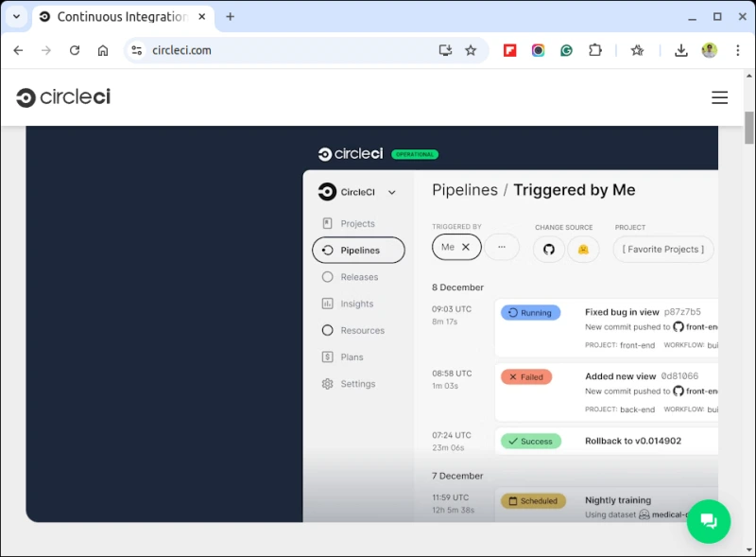The height and width of the screenshot is (557, 756).
Task: Bookmark this tab with the star
Action: [471, 50]
